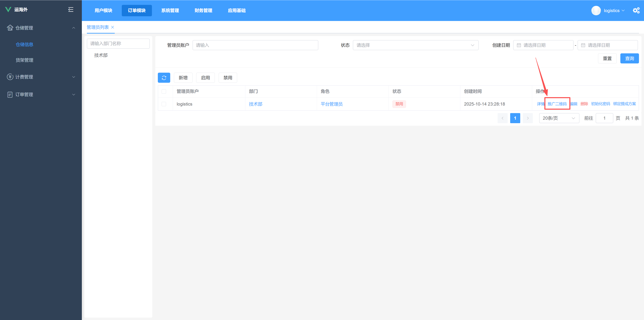
Task: Check the logistics row checkbox
Action: [164, 104]
